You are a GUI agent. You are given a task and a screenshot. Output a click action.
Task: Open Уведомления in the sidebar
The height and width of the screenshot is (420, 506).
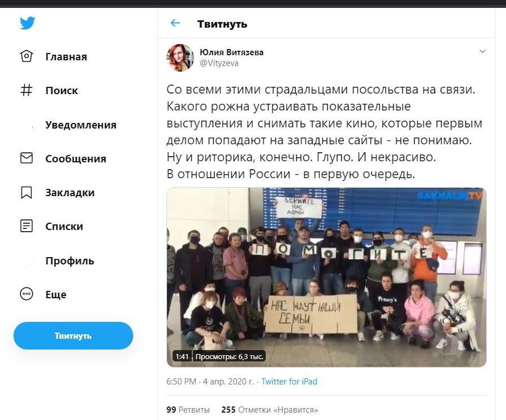(81, 125)
